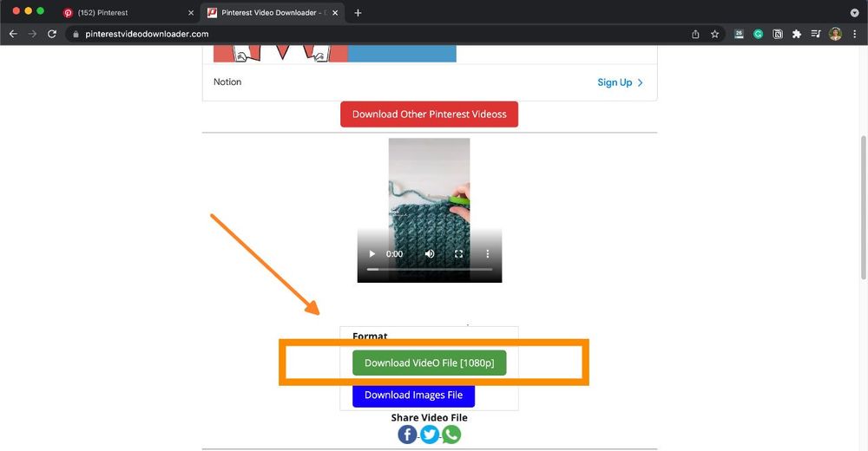
Task: Reload the page with the refresh icon
Action: (x=52, y=34)
